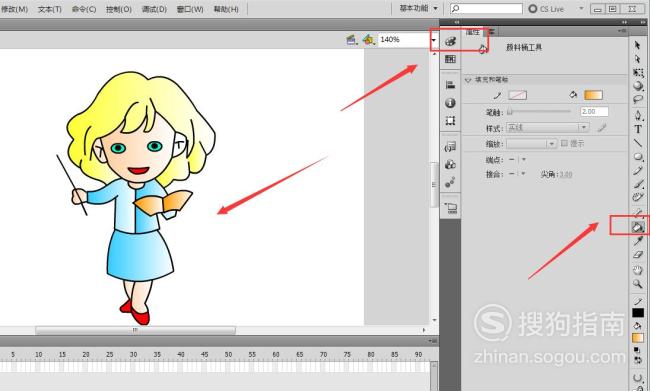The width and height of the screenshot is (650, 391).
Task: Open the Color panel palette icon
Action: [450, 41]
